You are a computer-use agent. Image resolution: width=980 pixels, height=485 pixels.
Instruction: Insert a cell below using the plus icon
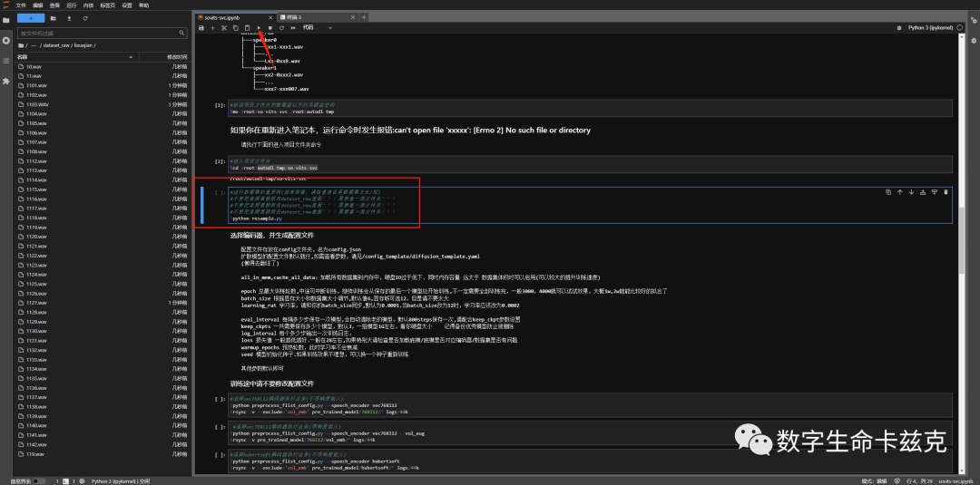[x=212, y=27]
